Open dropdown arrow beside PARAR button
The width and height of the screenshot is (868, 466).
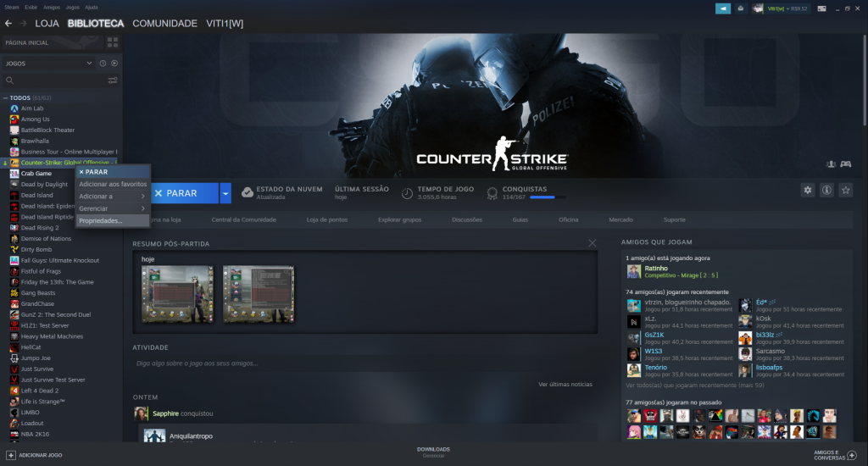tap(225, 193)
